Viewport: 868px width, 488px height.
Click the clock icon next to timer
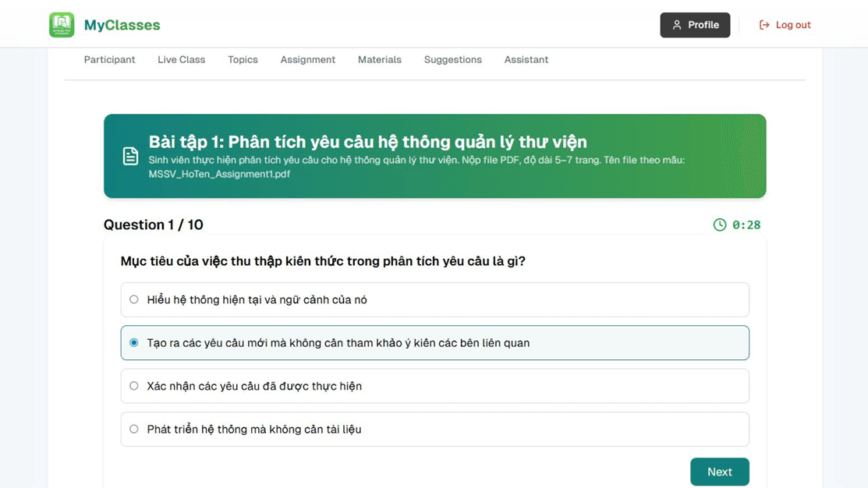click(719, 225)
